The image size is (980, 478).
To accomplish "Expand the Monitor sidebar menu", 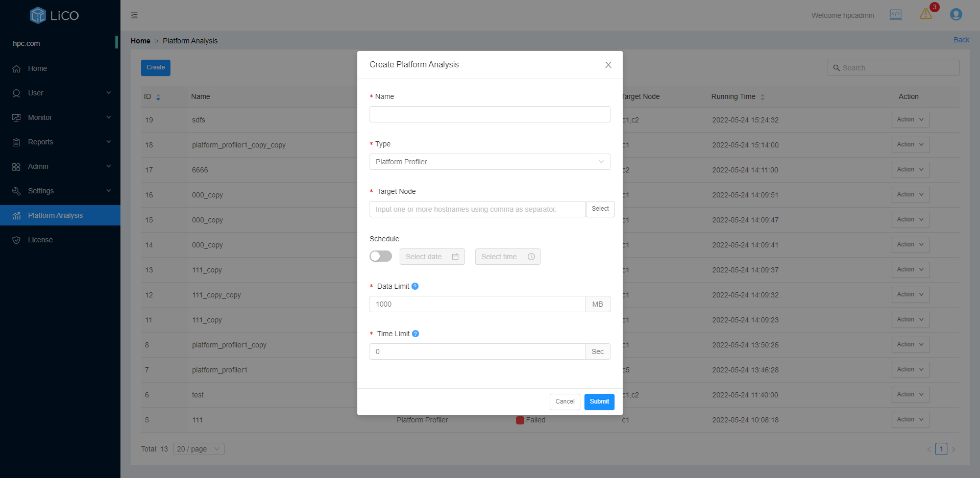I will click(60, 117).
